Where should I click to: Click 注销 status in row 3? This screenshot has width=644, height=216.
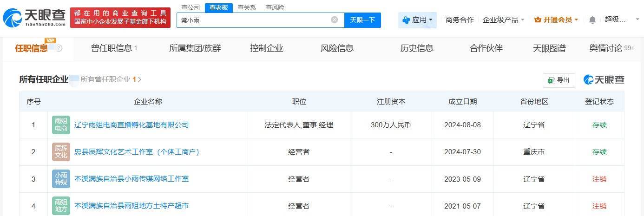pos(599,179)
